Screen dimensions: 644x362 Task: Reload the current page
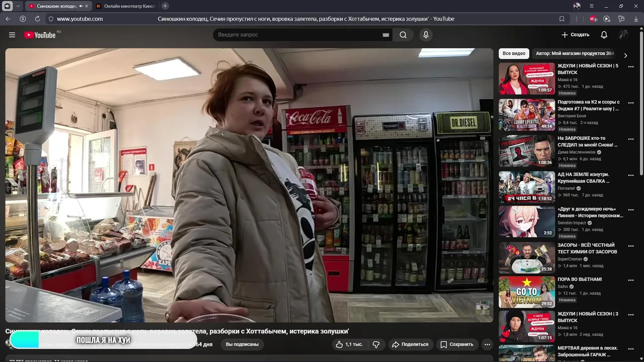pyautogui.click(x=37, y=19)
